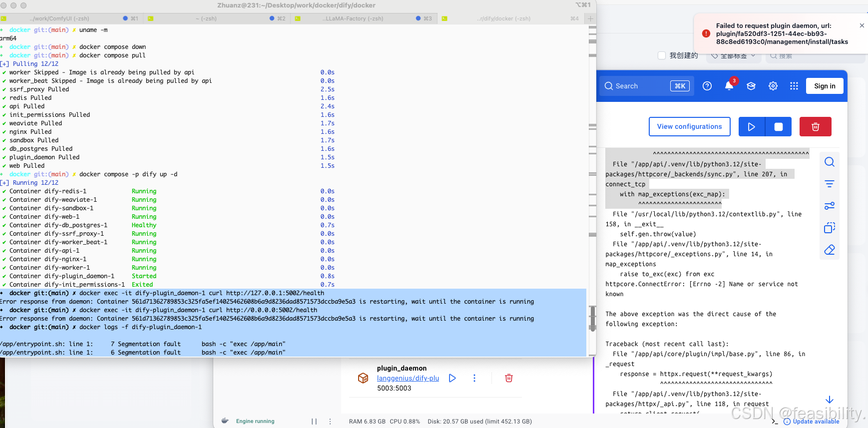
Task: Open the Learning center graduation cap icon
Action: point(751,86)
